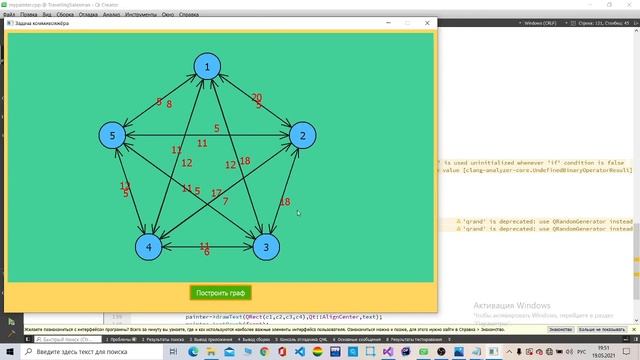This screenshot has height=360, width=640.
Task: Open Visual Studio from the taskbar
Action: [x=388, y=351]
